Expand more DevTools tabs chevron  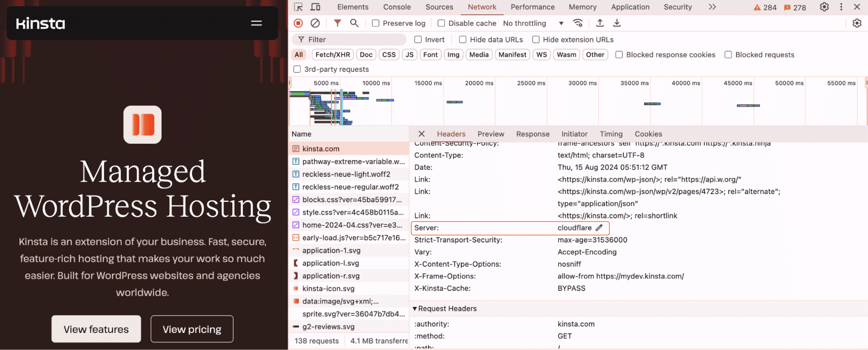(712, 7)
